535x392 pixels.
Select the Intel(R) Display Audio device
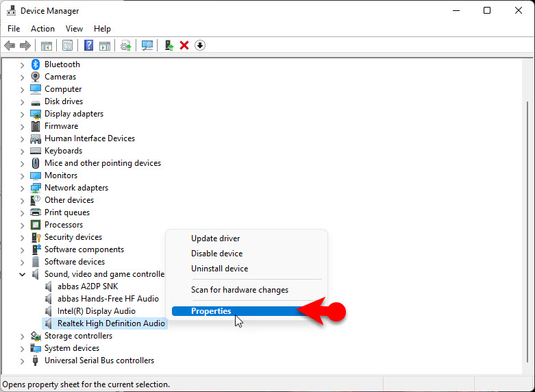click(96, 311)
